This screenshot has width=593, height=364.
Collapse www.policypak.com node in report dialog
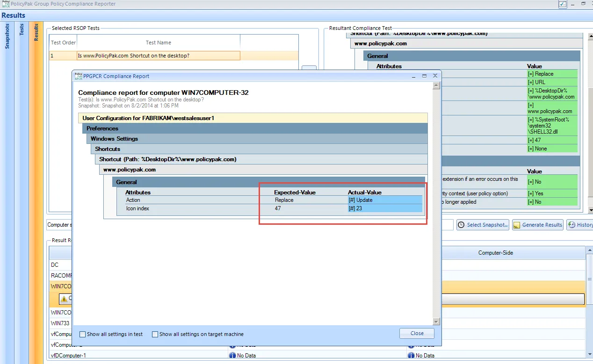[x=263, y=170]
